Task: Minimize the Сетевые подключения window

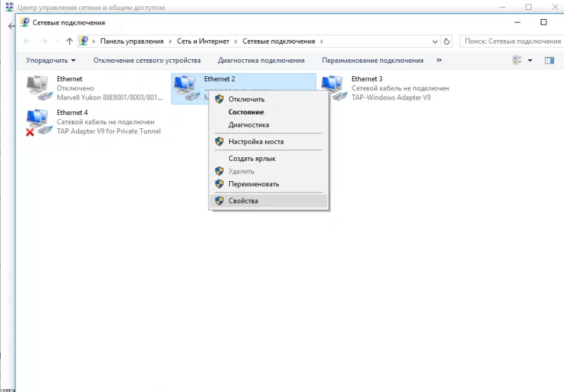Action: tap(517, 23)
